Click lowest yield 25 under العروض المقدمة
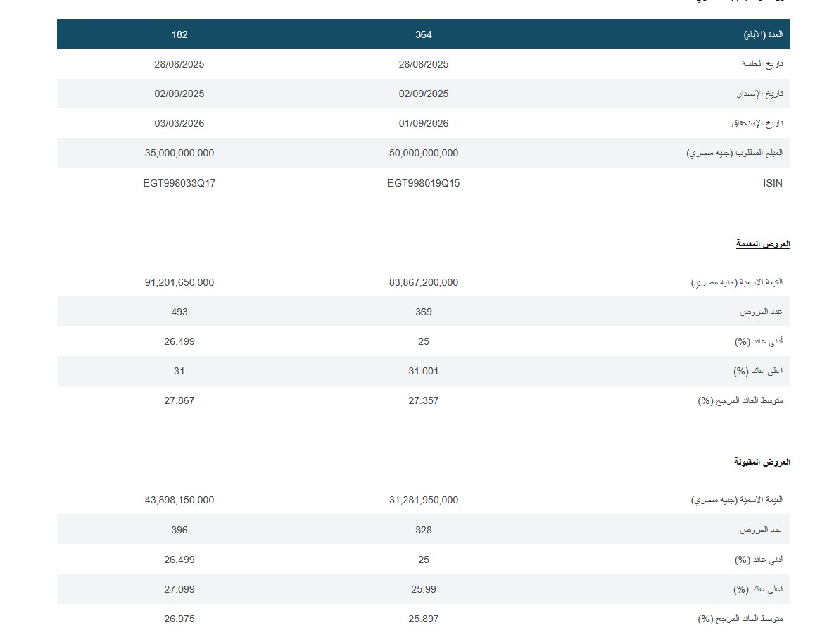 (x=424, y=341)
